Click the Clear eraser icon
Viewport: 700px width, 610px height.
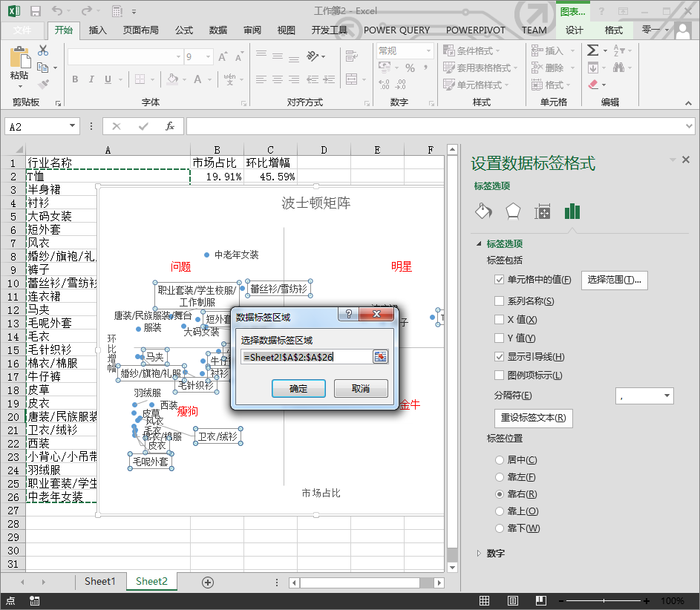click(593, 85)
